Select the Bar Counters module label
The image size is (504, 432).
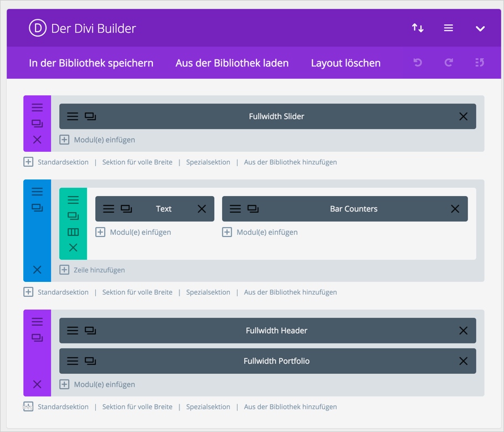click(353, 209)
